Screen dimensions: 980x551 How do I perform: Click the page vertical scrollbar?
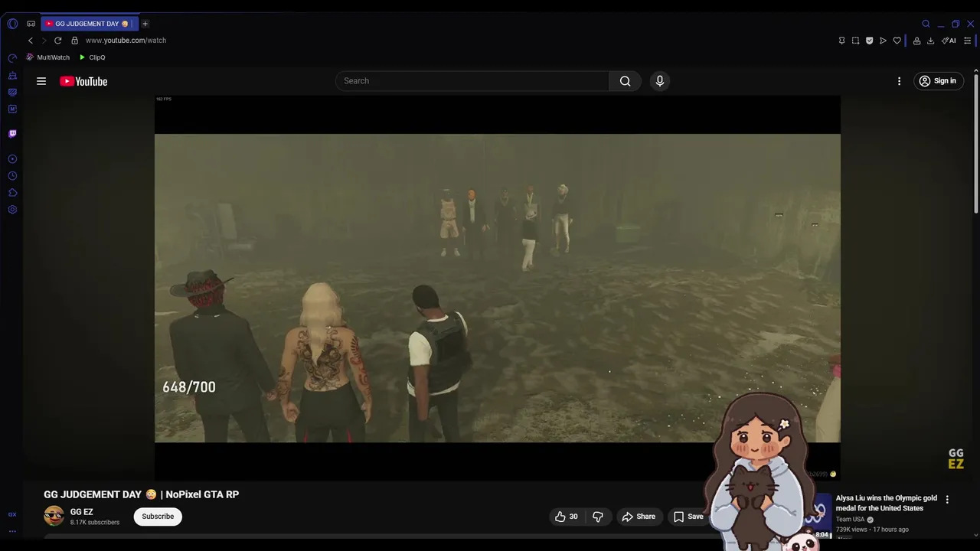(976, 145)
